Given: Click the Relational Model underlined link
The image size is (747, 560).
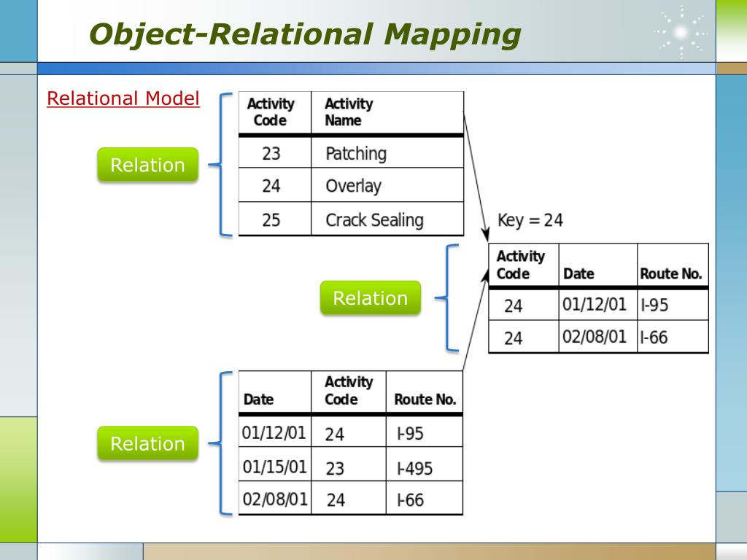Looking at the screenshot, I should click(123, 98).
